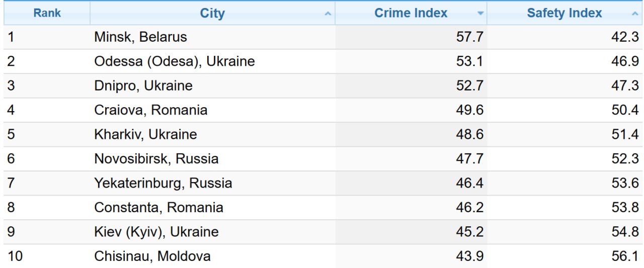644x268 pixels.
Task: Select Dnipro, Ukraine in the list
Action: pyautogui.click(x=143, y=85)
